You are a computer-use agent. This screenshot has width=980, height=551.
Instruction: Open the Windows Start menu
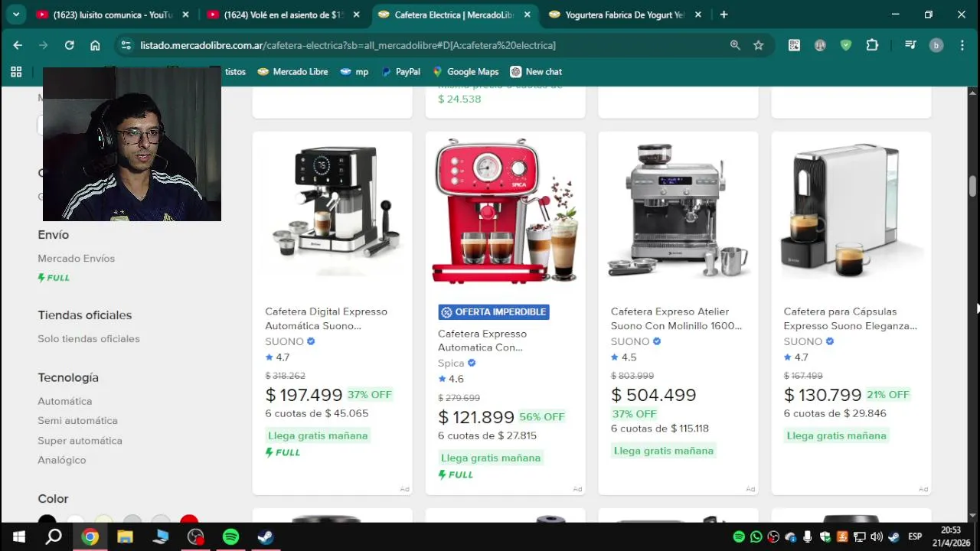point(18,536)
